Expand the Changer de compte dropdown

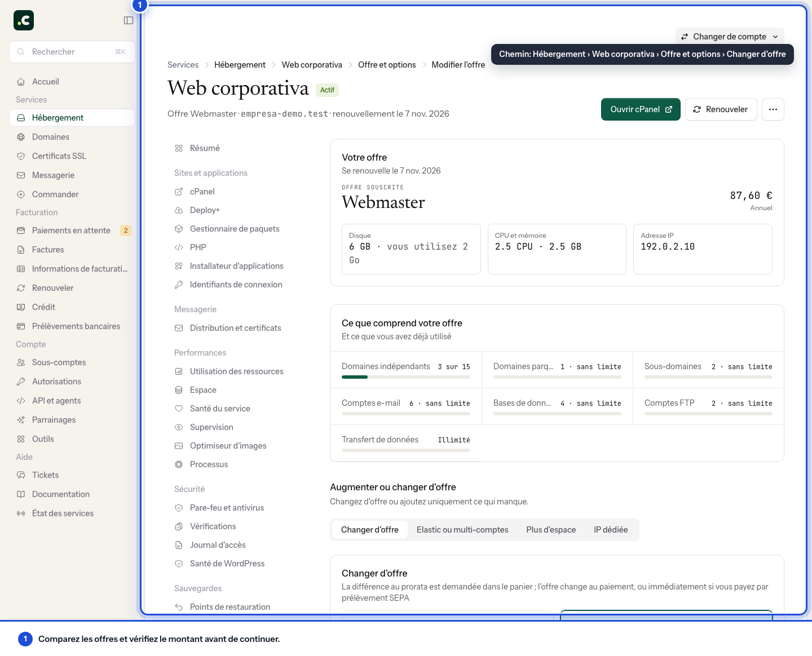(730, 37)
